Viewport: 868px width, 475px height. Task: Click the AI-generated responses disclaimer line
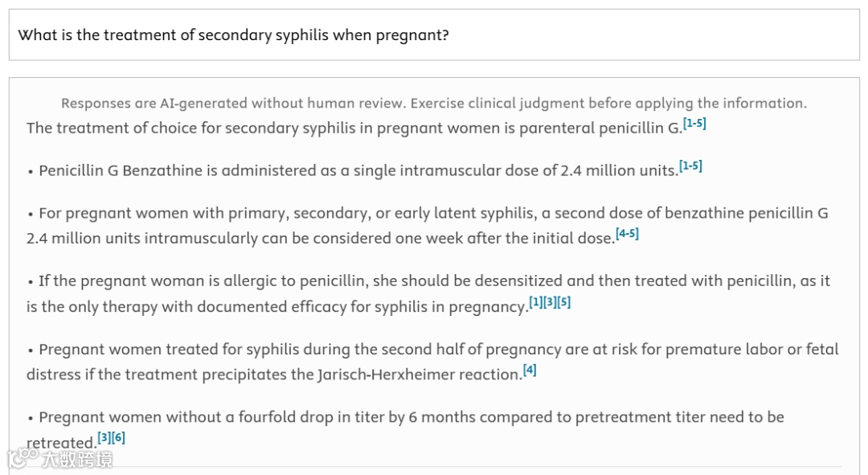click(434, 103)
